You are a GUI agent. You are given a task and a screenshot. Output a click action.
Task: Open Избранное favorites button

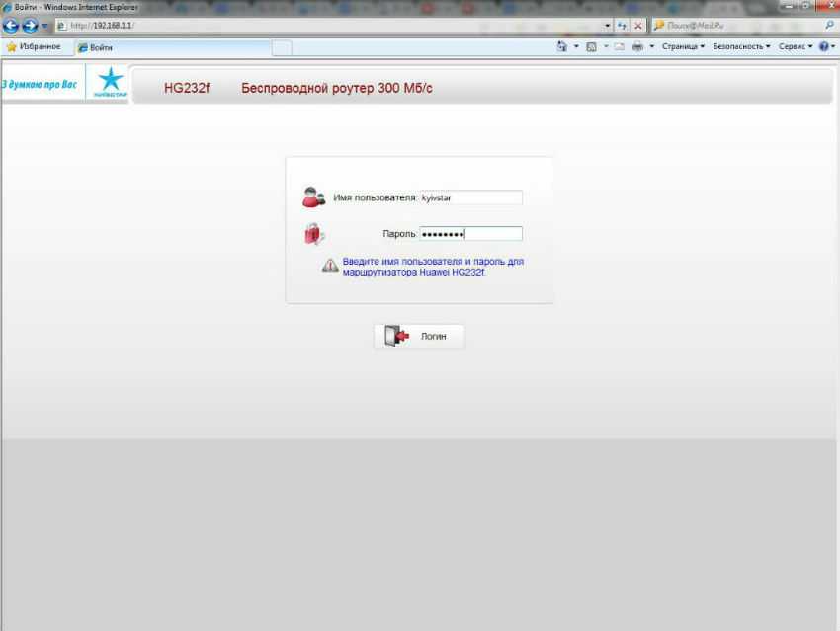[x=33, y=46]
